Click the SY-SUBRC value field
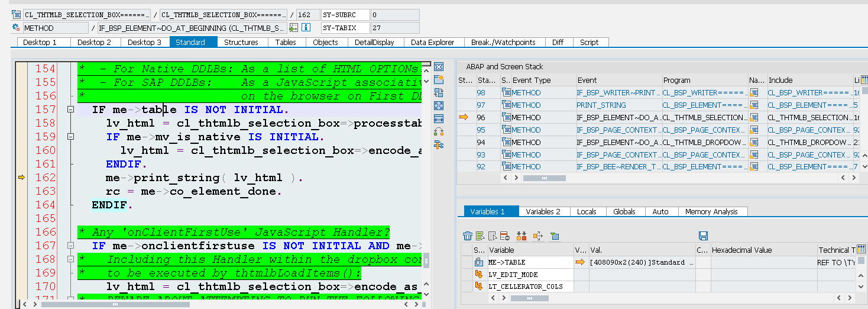Screen dimensions: 868x309 pos(395,15)
